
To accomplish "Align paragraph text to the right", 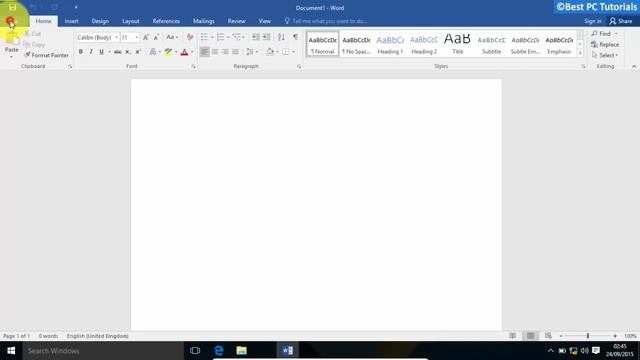I will click(x=225, y=52).
